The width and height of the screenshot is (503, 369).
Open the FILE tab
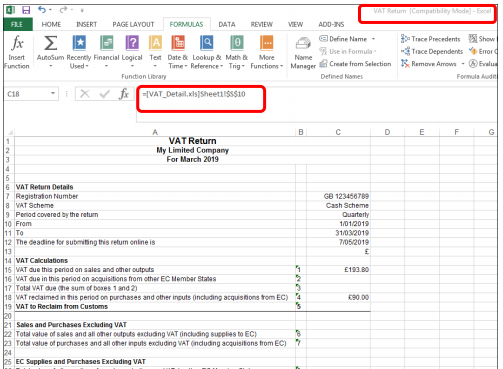[x=17, y=24]
